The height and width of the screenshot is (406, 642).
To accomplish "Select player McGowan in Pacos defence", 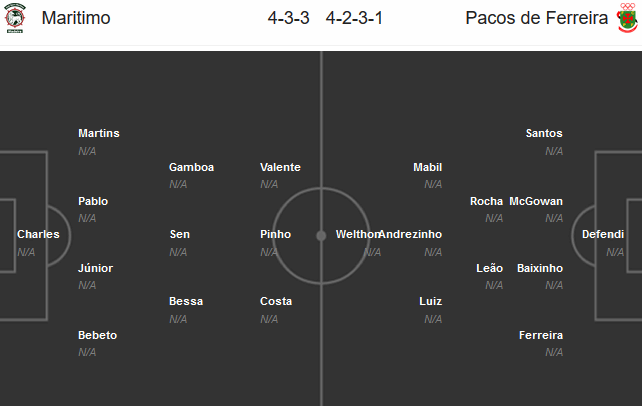I will click(536, 201).
